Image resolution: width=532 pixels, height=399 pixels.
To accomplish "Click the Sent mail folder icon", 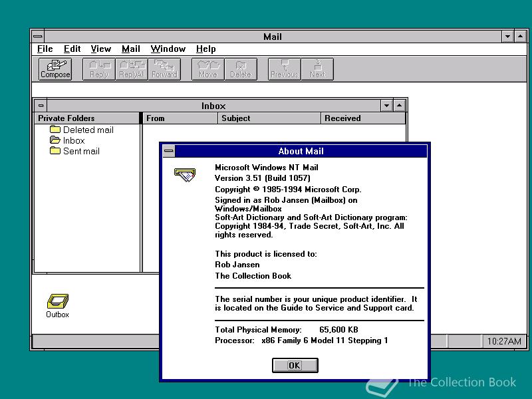I will pos(55,151).
